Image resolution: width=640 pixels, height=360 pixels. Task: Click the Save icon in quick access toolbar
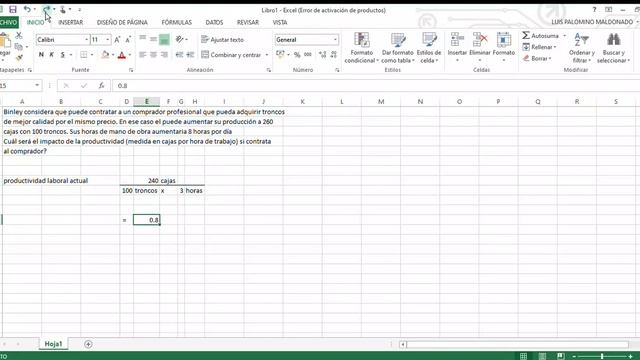(x=13, y=9)
